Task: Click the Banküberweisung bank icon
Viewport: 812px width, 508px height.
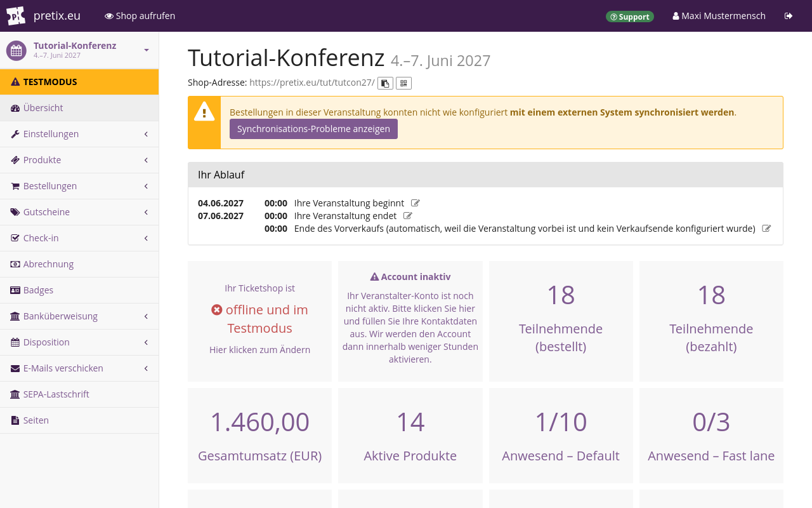Action: [15, 316]
